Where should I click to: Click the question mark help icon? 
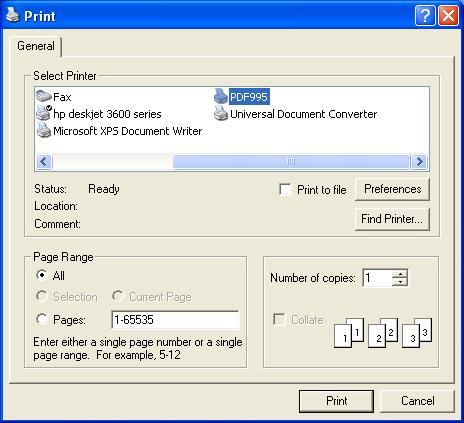[x=425, y=16]
